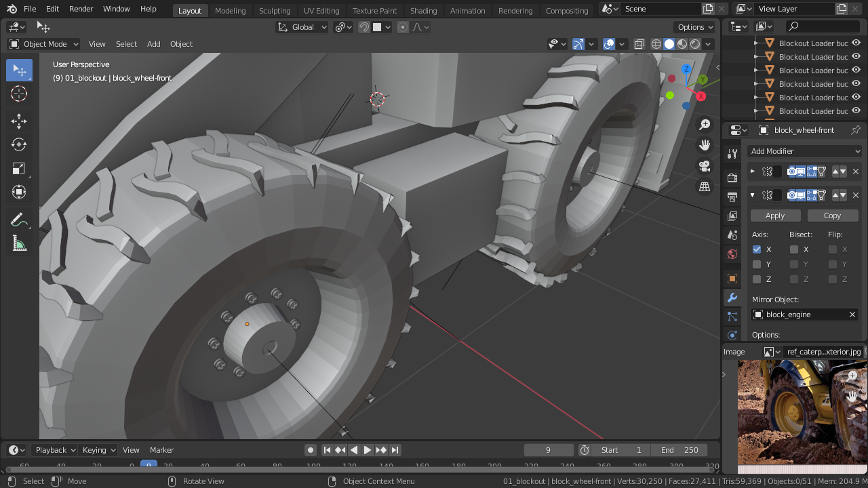Enable the Y axis mirror checkbox
Screen dimensions: 868x488
[x=757, y=264]
